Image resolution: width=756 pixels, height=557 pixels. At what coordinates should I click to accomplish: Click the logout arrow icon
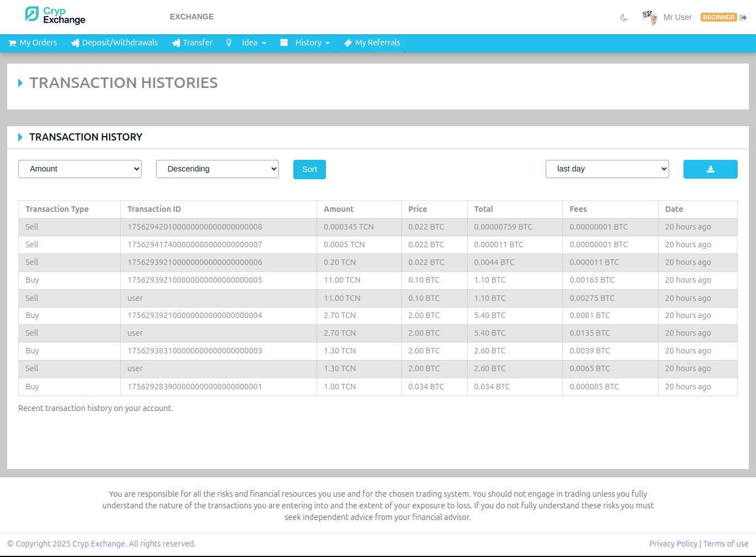743,18
